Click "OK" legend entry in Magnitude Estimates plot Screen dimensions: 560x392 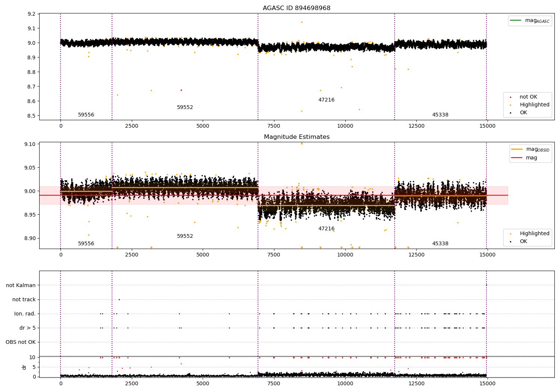[x=523, y=242]
